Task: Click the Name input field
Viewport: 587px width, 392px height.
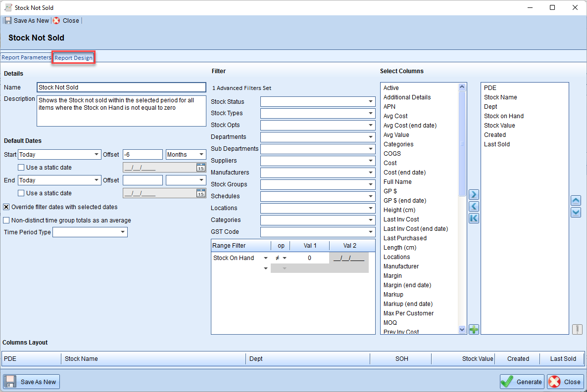Action: pos(121,87)
